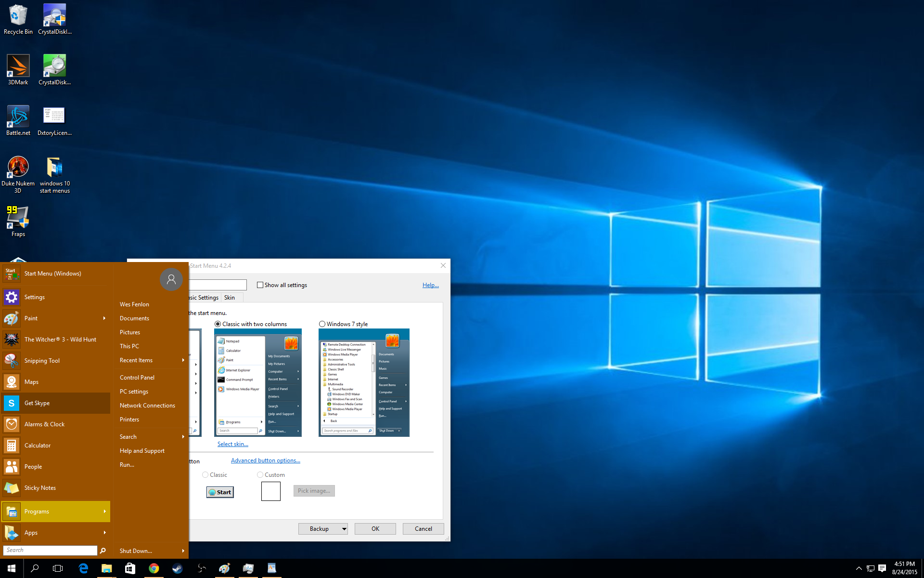
Task: Switch to the Basic Settings tab
Action: click(204, 298)
